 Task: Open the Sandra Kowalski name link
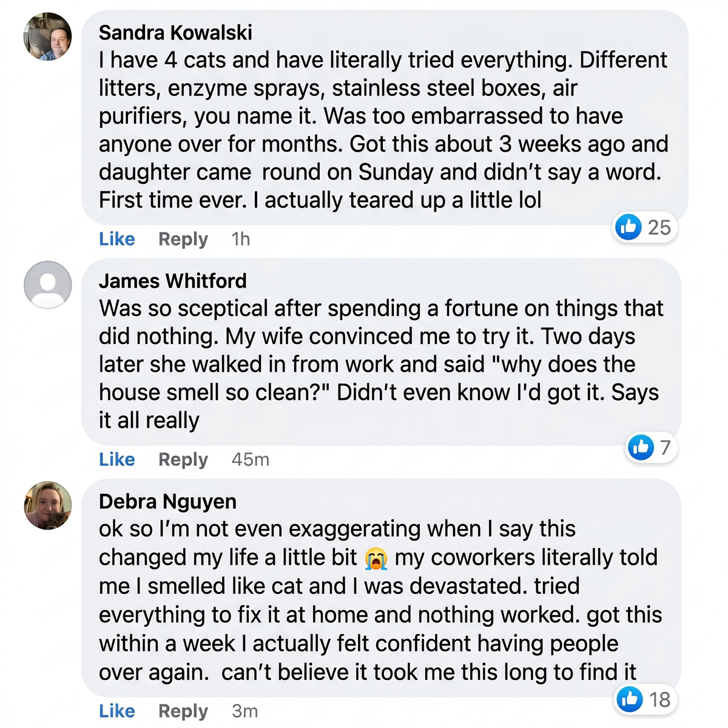pyautogui.click(x=175, y=32)
